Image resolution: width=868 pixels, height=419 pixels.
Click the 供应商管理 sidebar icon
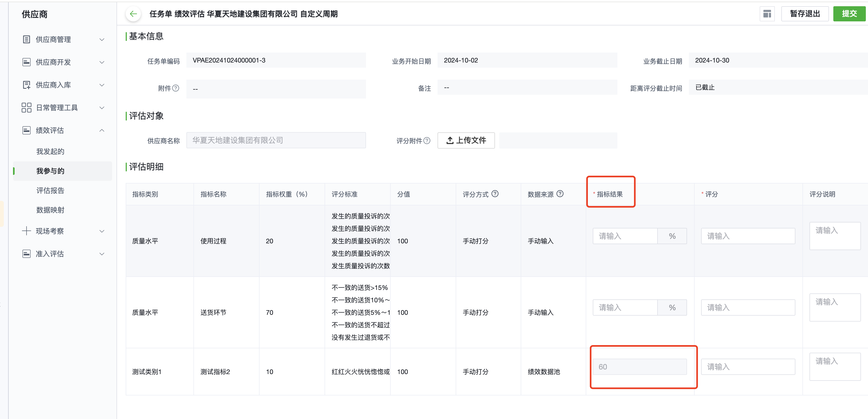coord(26,39)
